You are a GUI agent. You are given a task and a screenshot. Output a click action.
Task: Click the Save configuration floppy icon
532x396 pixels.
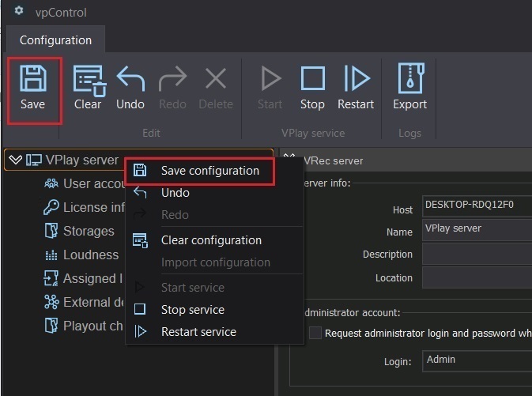point(140,170)
